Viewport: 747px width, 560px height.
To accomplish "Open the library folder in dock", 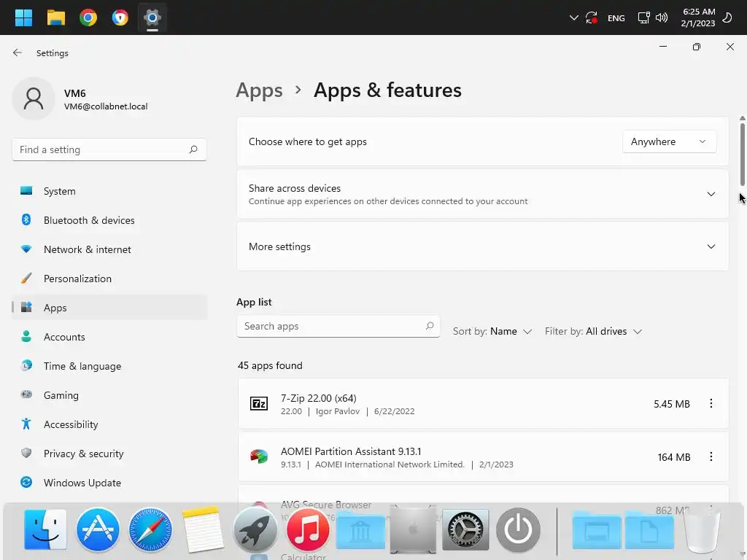I will pyautogui.click(x=360, y=530).
